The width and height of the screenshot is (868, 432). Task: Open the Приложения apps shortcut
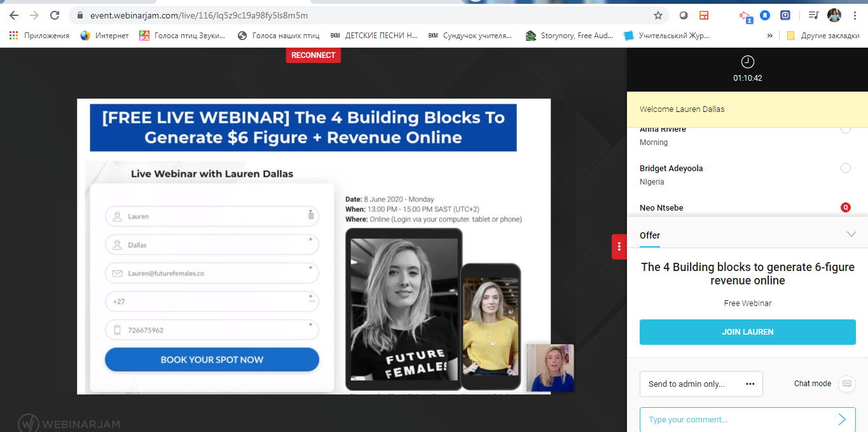click(x=39, y=36)
